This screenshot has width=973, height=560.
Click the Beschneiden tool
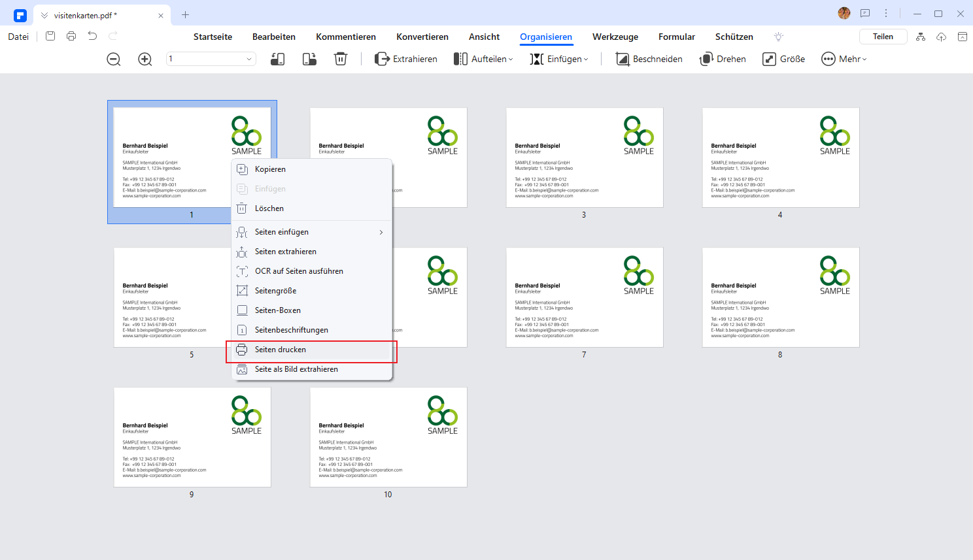pyautogui.click(x=649, y=59)
